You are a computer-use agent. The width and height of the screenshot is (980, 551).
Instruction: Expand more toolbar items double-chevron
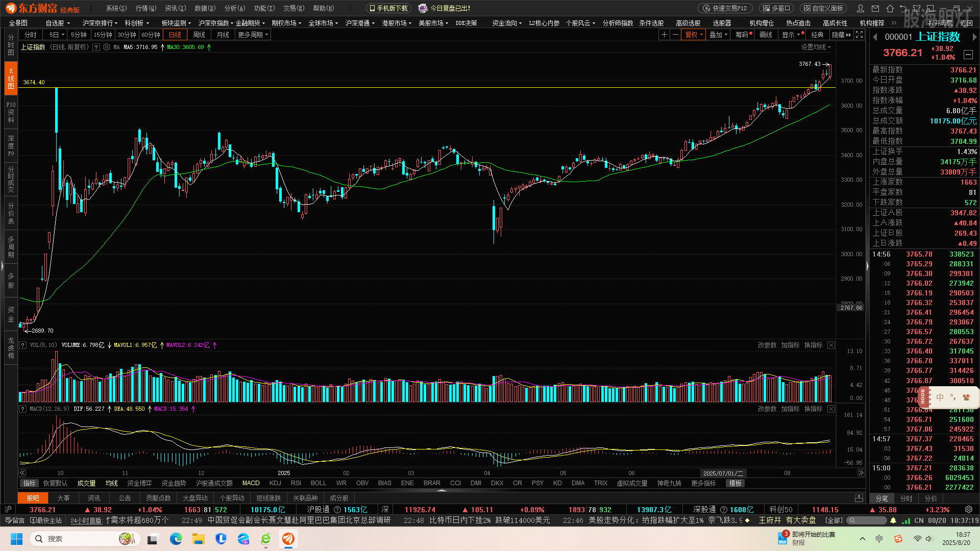(894, 23)
